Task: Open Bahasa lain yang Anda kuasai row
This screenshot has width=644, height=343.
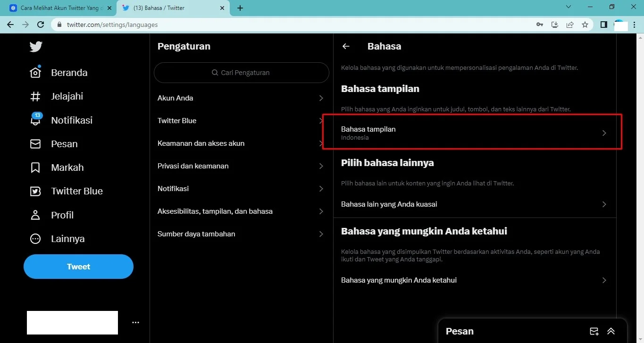Action: (x=475, y=204)
